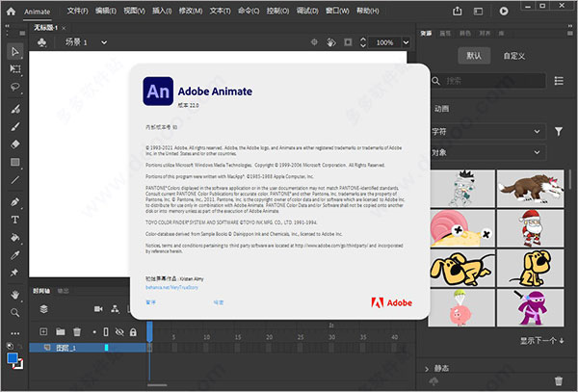Viewport: 578px width, 392px height.
Task: Create a new layer folder
Action: coord(61,331)
